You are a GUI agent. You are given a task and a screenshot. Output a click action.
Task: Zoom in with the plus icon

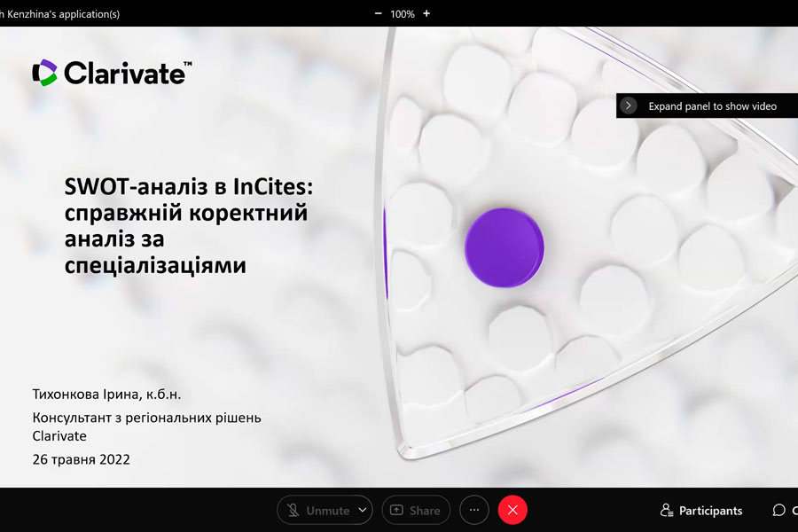point(426,14)
